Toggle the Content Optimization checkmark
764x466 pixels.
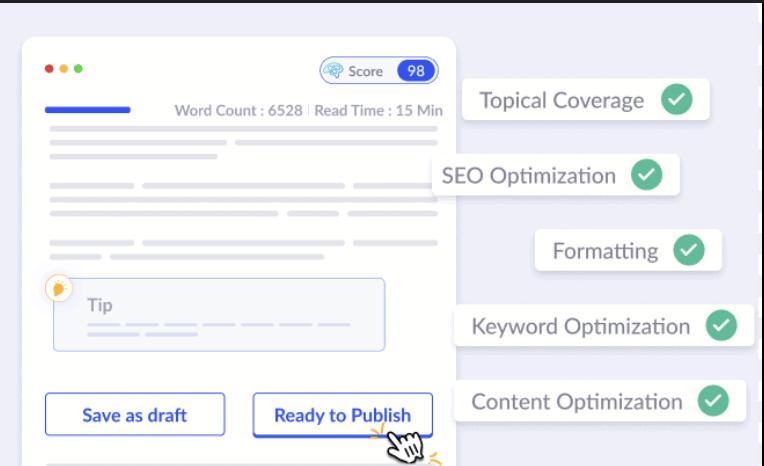(713, 401)
